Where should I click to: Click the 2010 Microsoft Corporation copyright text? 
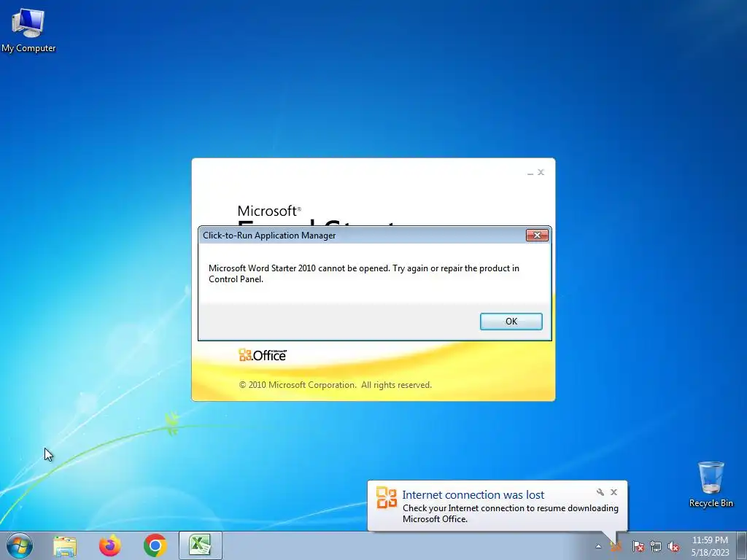click(336, 385)
